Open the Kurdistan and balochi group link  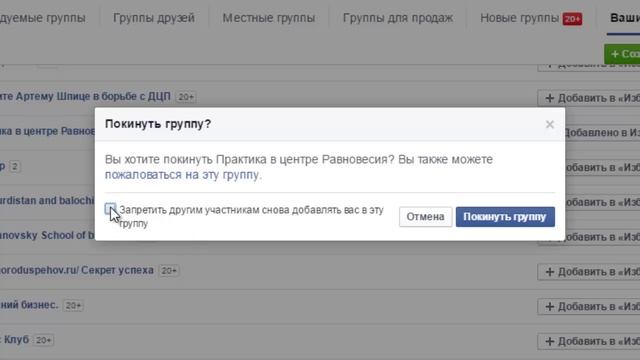(47, 200)
